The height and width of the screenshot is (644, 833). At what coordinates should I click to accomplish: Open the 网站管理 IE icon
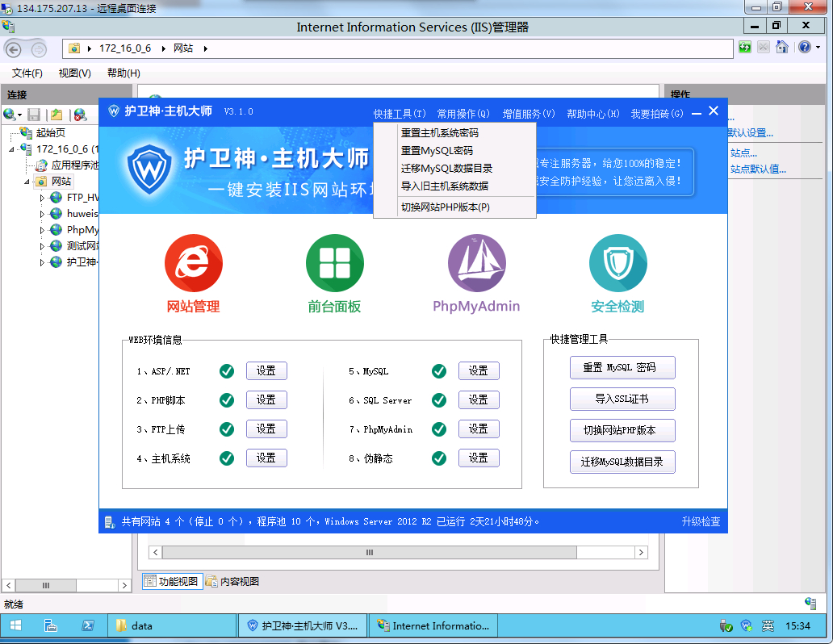pyautogui.click(x=194, y=263)
